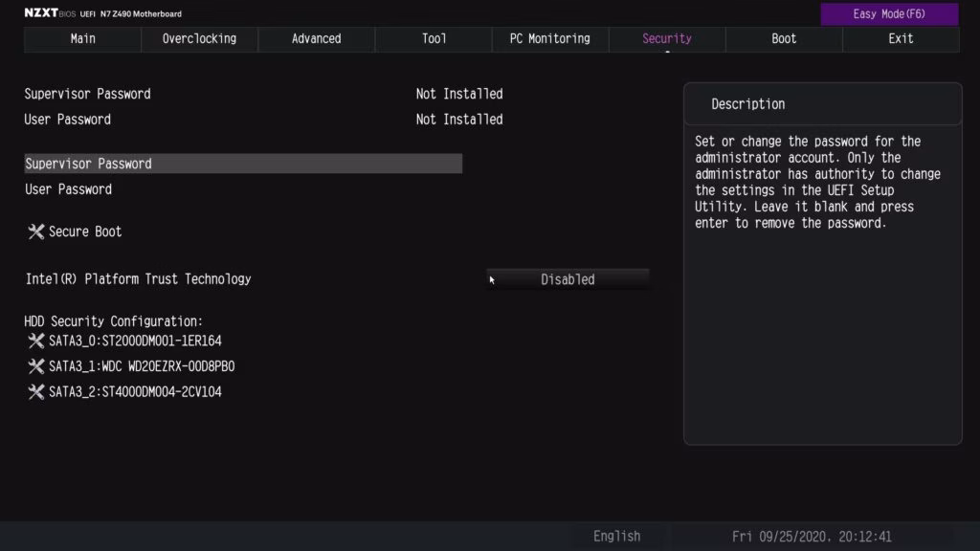Open the Exit tab
980x551 pixels.
(x=901, y=38)
